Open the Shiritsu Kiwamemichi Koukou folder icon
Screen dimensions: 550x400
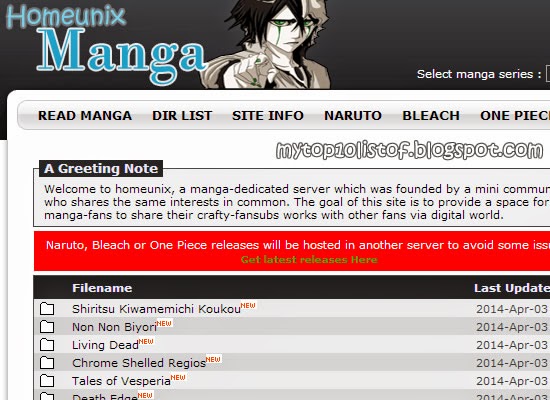click(47, 309)
